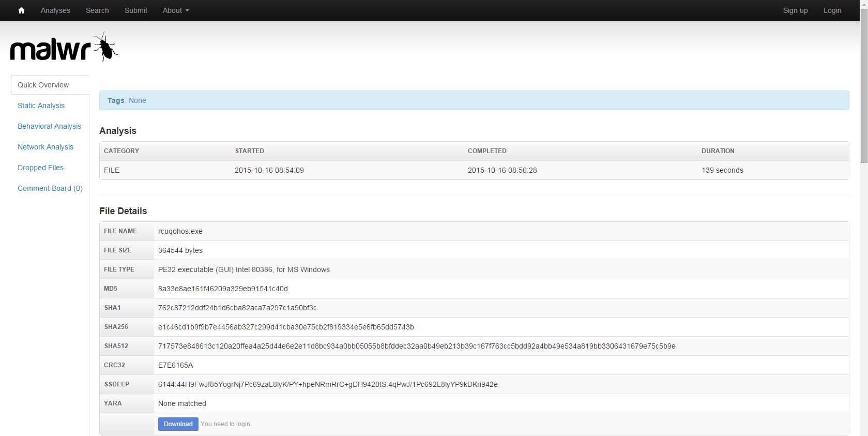
Task: Switch to the Network Analysis tab
Action: (x=45, y=147)
